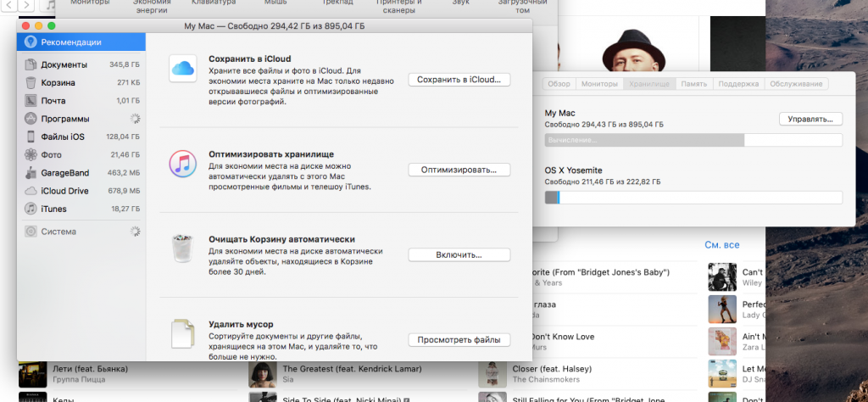Open Звук in System Preferences window

(x=460, y=3)
